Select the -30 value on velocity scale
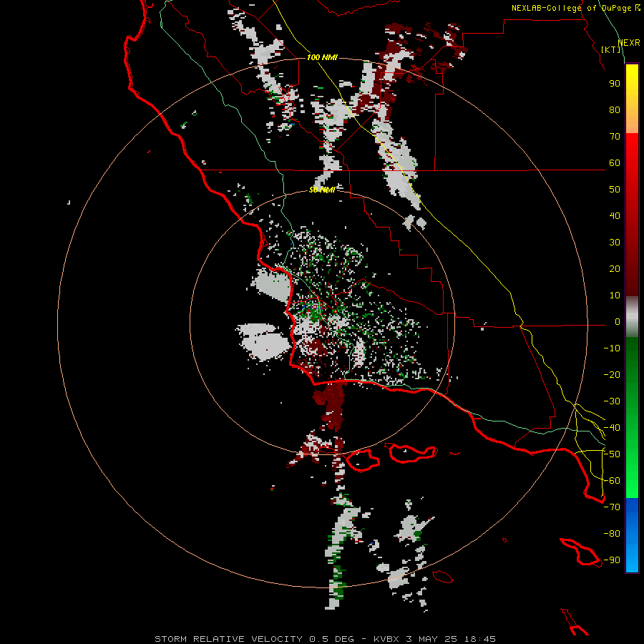 pos(612,401)
